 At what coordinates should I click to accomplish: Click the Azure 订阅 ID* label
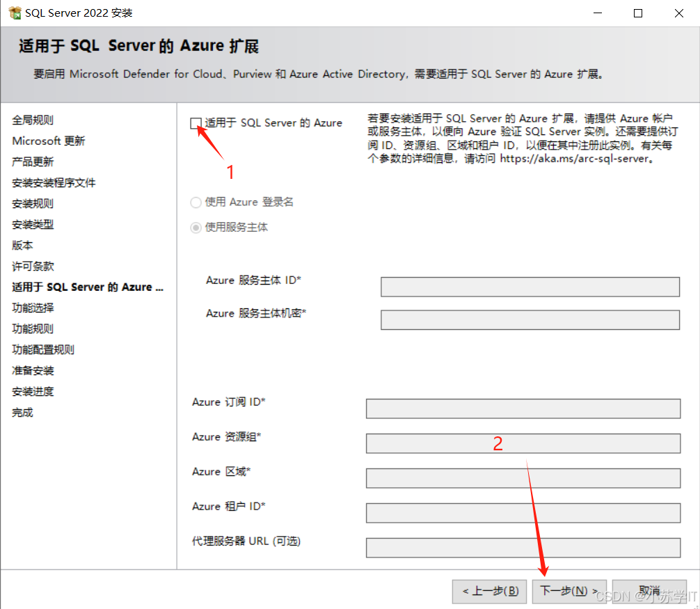coord(228,402)
